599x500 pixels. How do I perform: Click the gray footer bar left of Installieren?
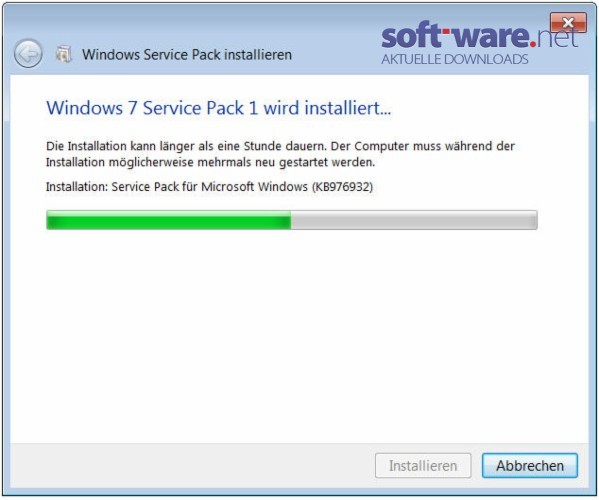(193, 466)
